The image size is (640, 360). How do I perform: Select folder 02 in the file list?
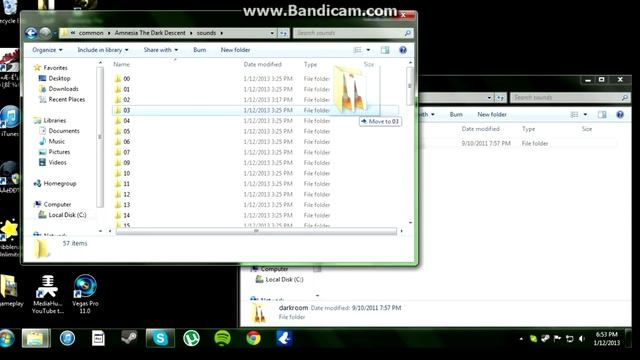pos(127,100)
